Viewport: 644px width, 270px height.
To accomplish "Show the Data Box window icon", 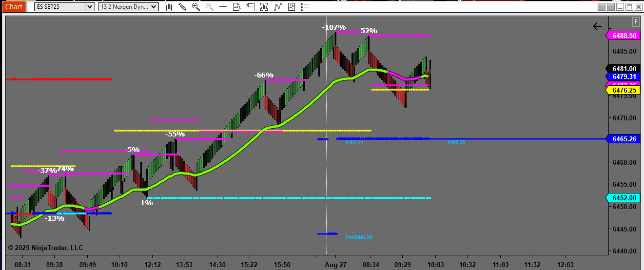I will (237, 7).
